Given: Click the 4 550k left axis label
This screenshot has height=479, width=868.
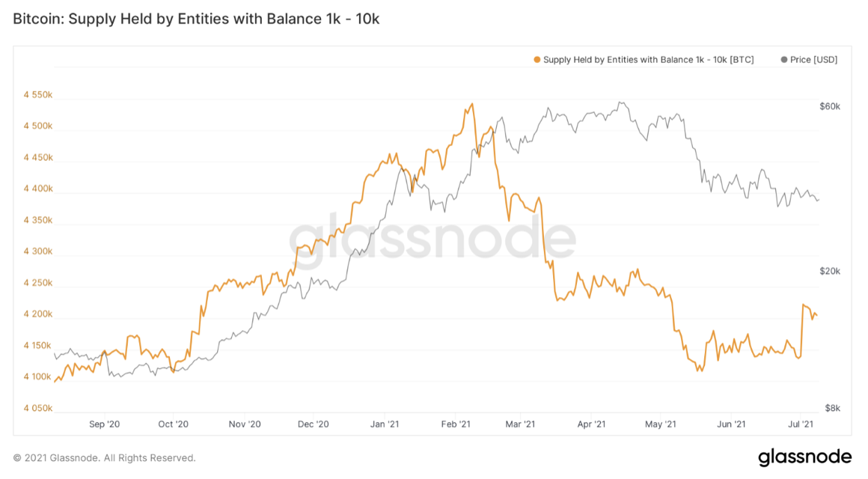Looking at the screenshot, I should [38, 95].
